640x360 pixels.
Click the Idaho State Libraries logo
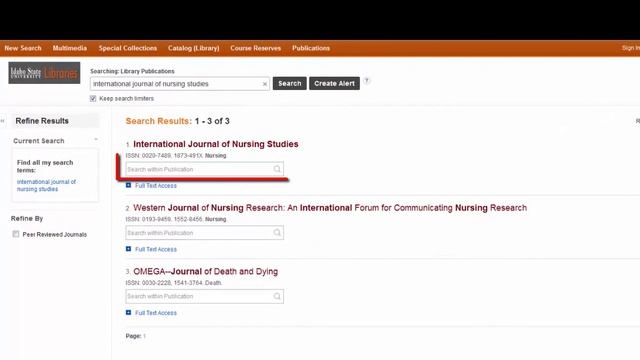[x=44, y=73]
